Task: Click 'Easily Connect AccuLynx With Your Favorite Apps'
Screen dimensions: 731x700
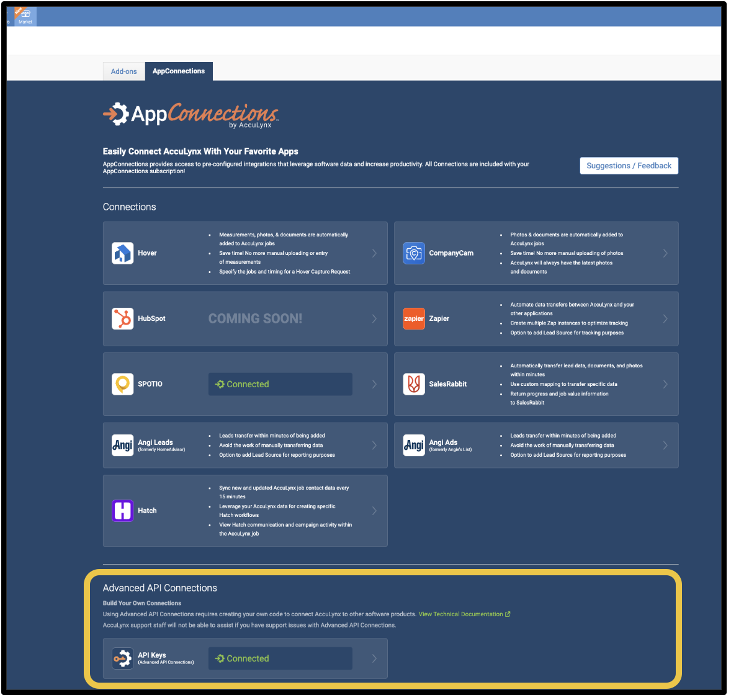Action: [x=201, y=152]
